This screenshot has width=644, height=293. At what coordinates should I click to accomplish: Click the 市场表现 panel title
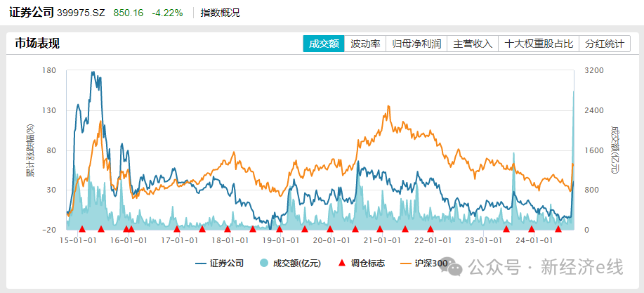pos(37,44)
